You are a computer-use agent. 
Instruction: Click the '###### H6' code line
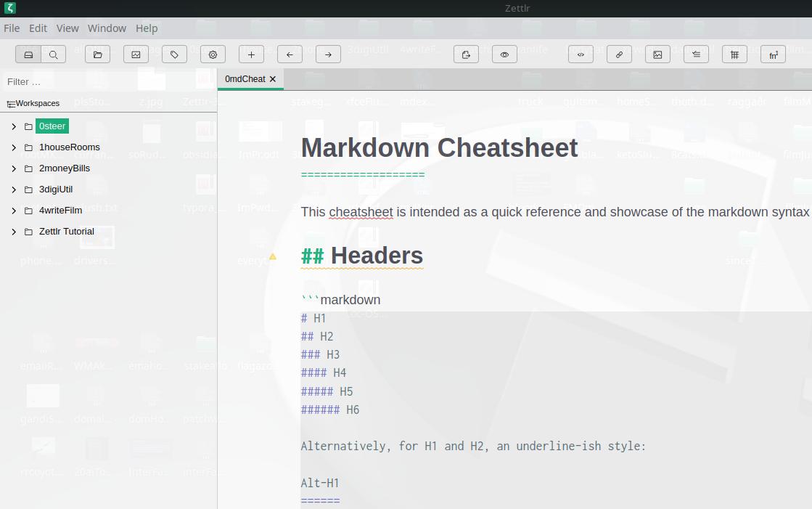330,410
